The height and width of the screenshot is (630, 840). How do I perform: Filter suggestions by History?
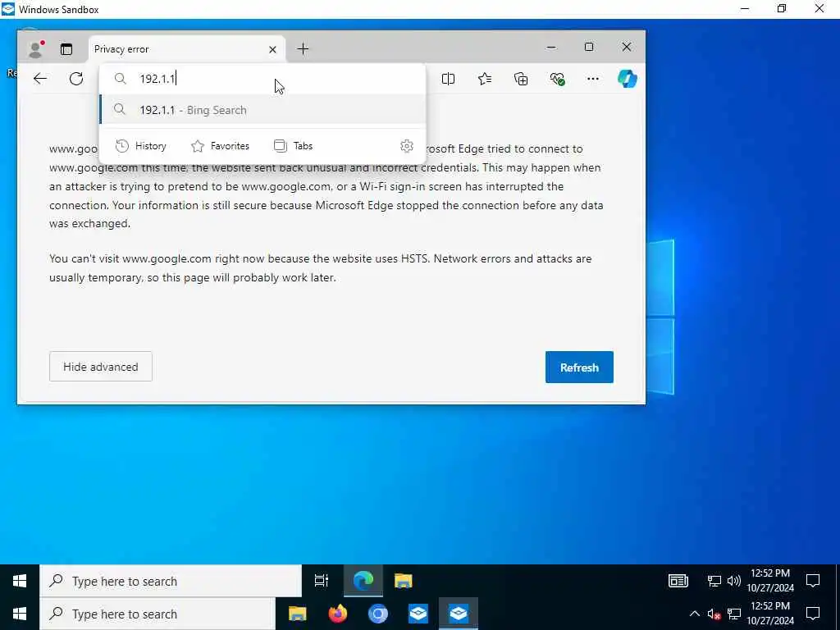[x=141, y=146]
